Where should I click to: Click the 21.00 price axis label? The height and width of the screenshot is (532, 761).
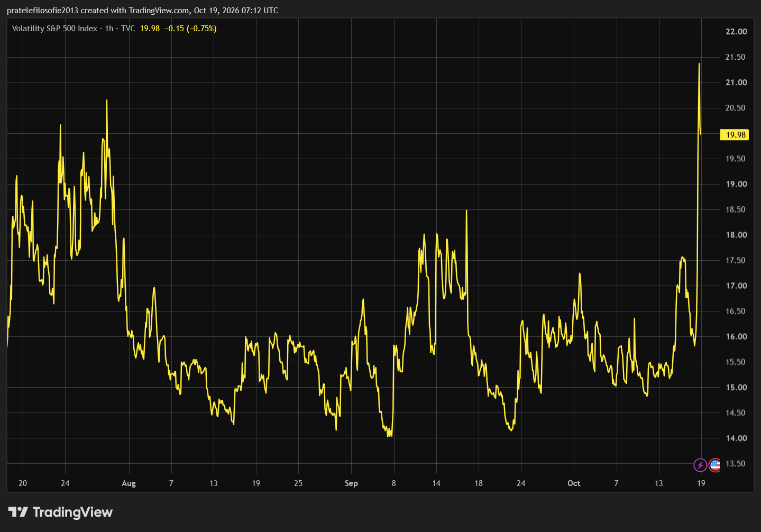(x=736, y=82)
